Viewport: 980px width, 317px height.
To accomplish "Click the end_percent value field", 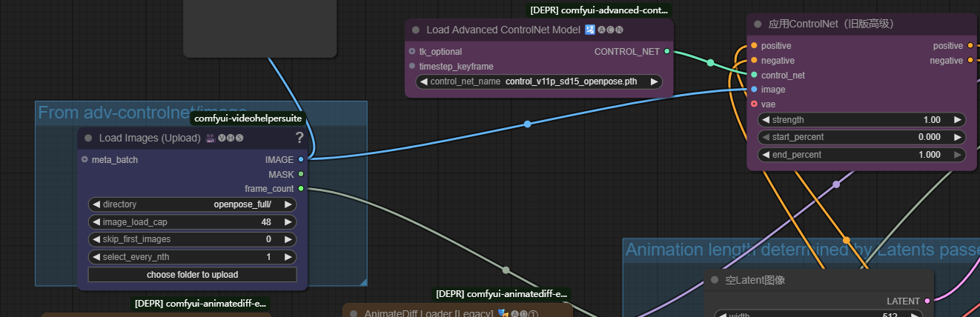I will coord(861,155).
